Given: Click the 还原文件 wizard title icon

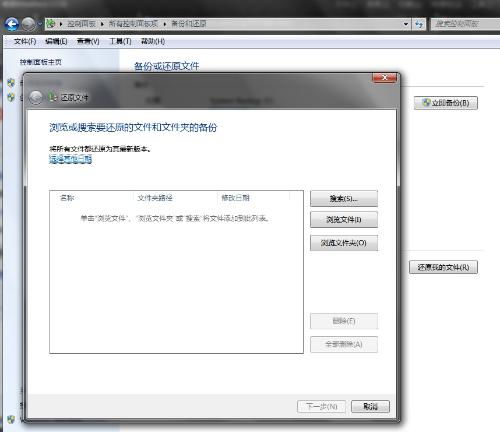Looking at the screenshot, I should (53, 97).
